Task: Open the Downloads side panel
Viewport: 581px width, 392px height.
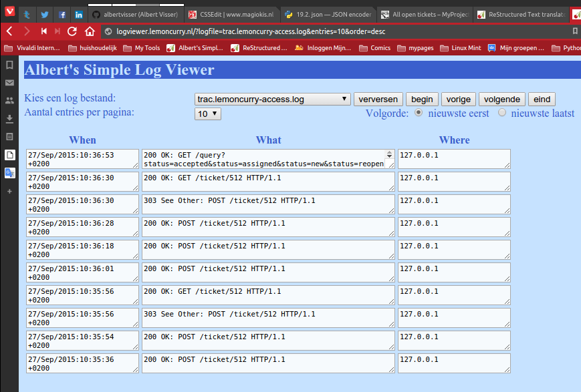Action: tap(9, 118)
